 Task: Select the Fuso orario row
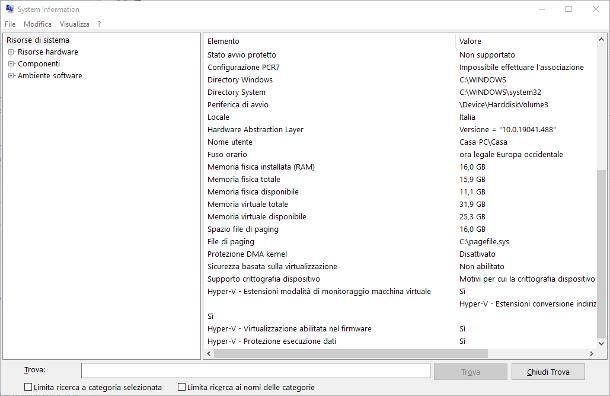[400, 154]
